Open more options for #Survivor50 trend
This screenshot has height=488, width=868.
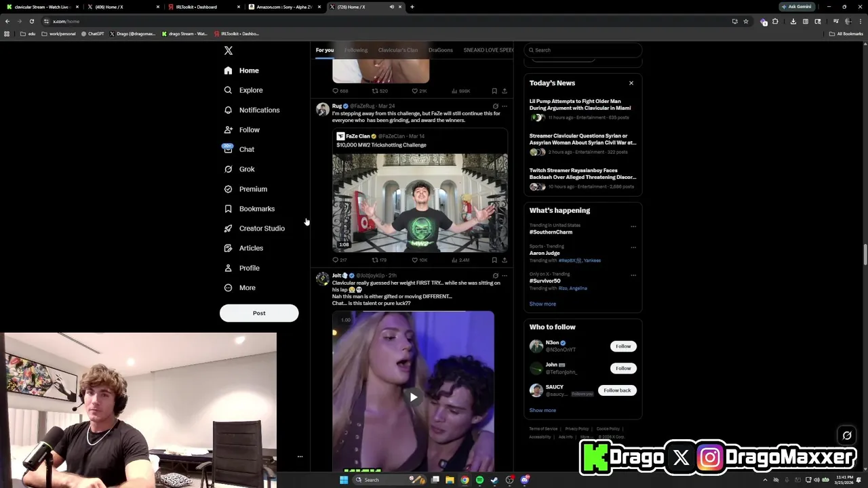coord(633,275)
